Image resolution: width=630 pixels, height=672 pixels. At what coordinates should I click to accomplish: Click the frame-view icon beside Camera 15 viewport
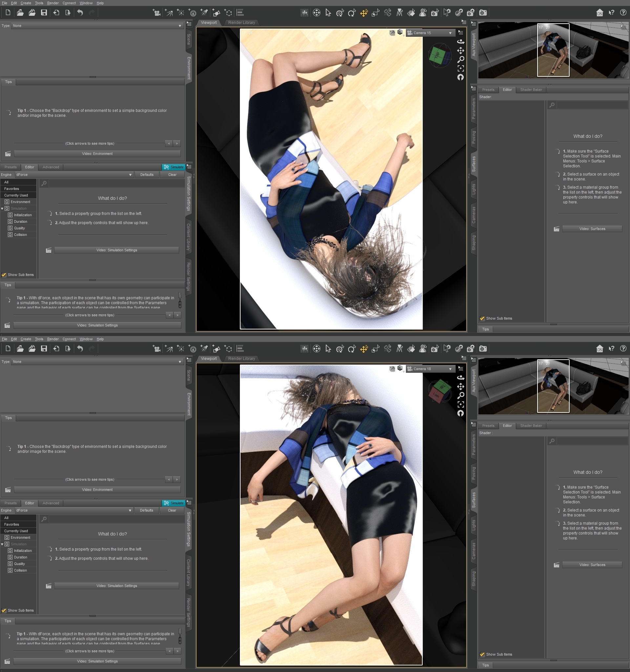pyautogui.click(x=461, y=69)
